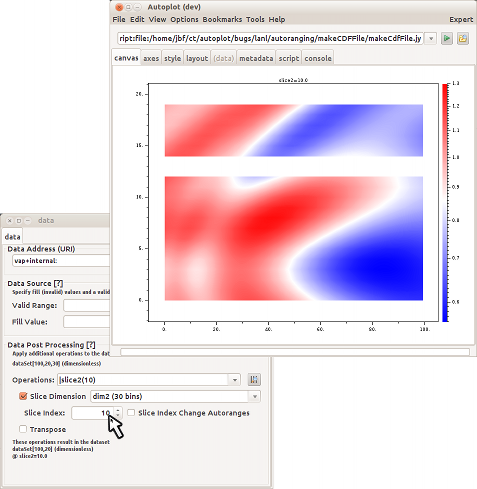Decrement the Slice Index spinner down

pyautogui.click(x=118, y=416)
